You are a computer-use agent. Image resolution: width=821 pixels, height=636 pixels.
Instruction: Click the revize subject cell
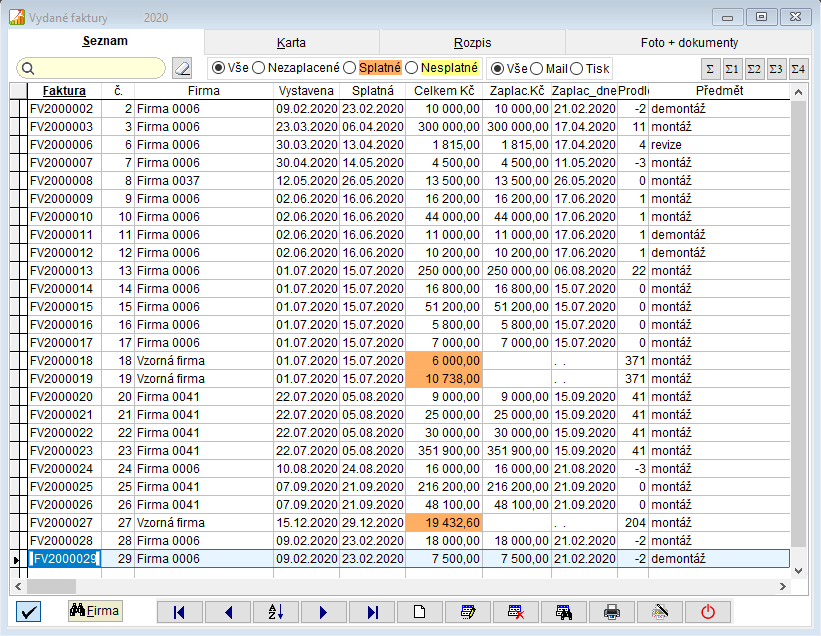719,144
